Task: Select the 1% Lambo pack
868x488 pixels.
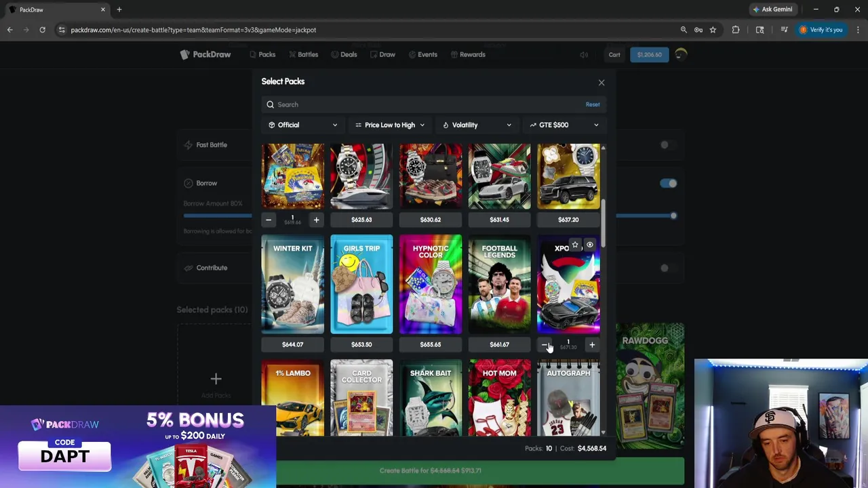Action: (x=293, y=398)
